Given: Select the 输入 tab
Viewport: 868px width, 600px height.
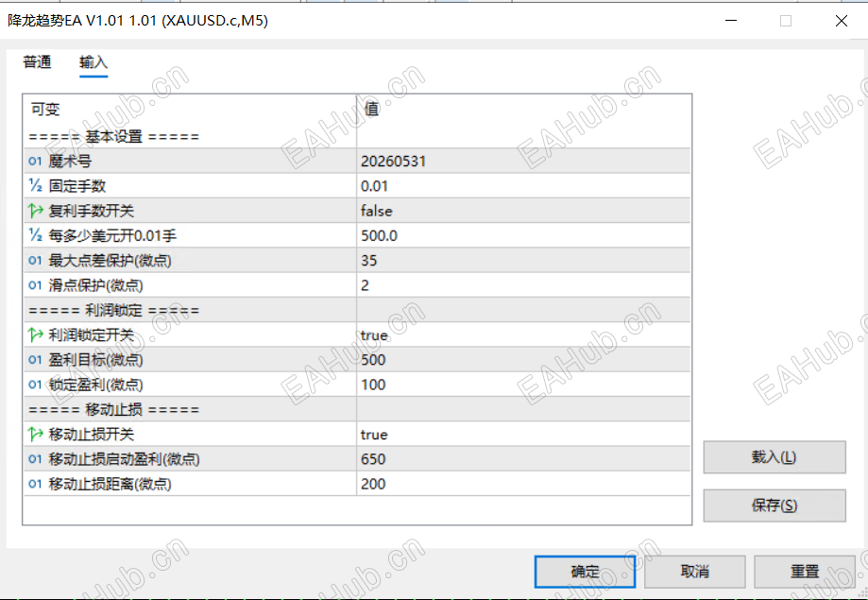Looking at the screenshot, I should tap(94, 62).
